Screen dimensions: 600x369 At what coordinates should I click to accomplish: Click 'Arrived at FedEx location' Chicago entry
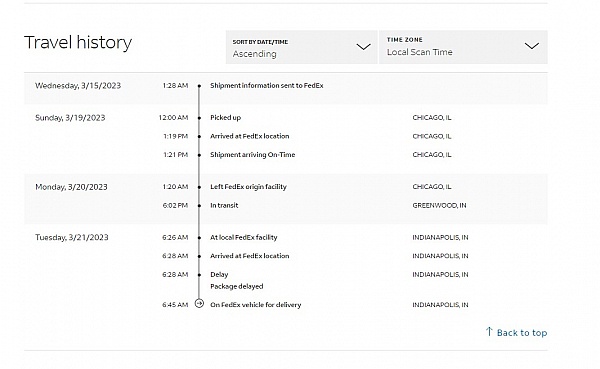[x=249, y=136]
